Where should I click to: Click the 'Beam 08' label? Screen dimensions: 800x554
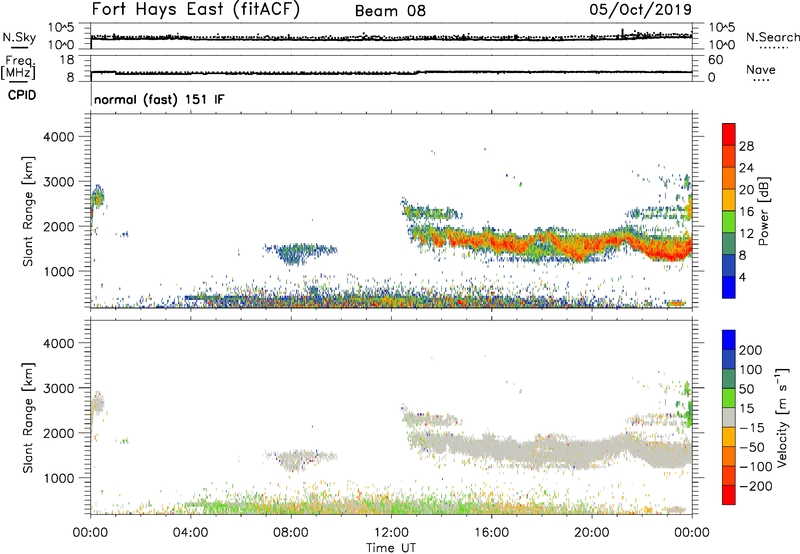pyautogui.click(x=390, y=11)
